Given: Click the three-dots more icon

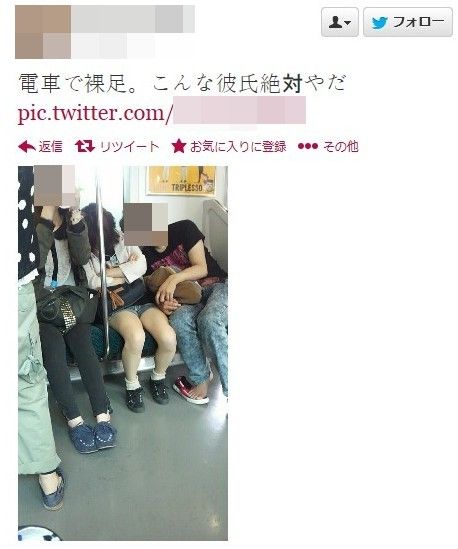Looking at the screenshot, I should coord(308,146).
